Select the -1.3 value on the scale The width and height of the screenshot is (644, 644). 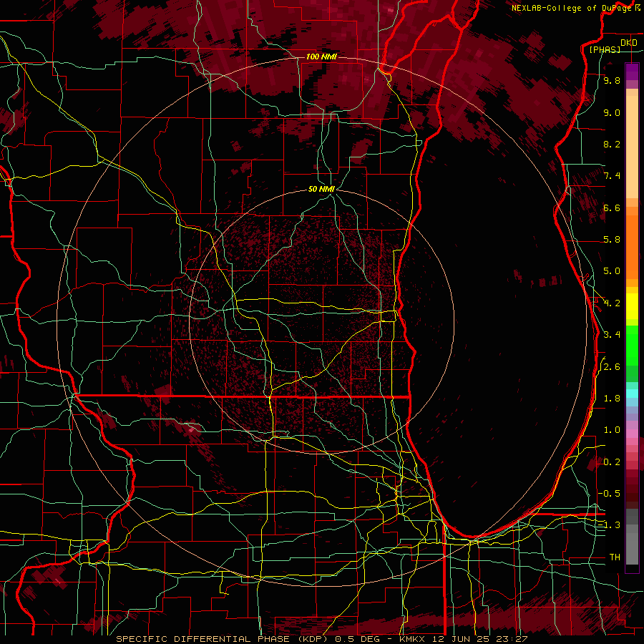pyautogui.click(x=609, y=525)
